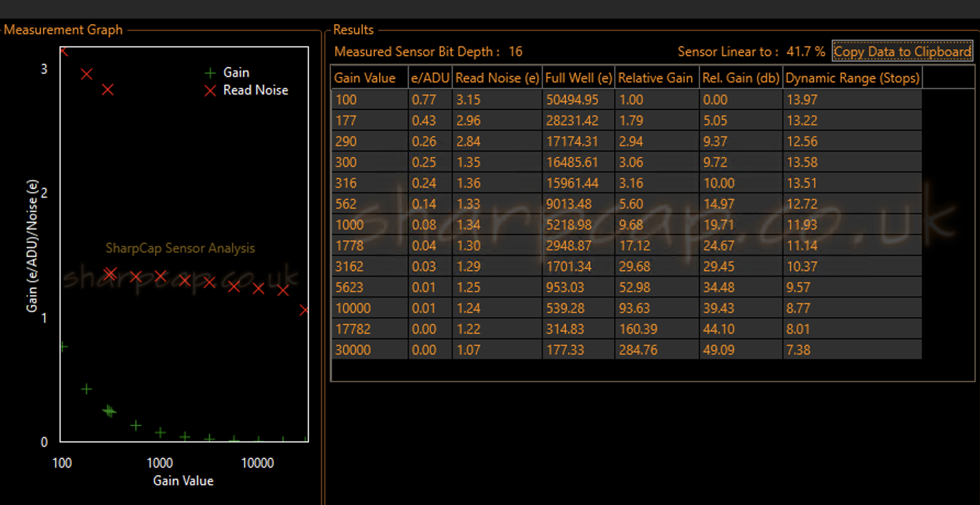Click the Rel. Gain (db) column header
This screenshot has height=505, width=980.
[x=741, y=78]
